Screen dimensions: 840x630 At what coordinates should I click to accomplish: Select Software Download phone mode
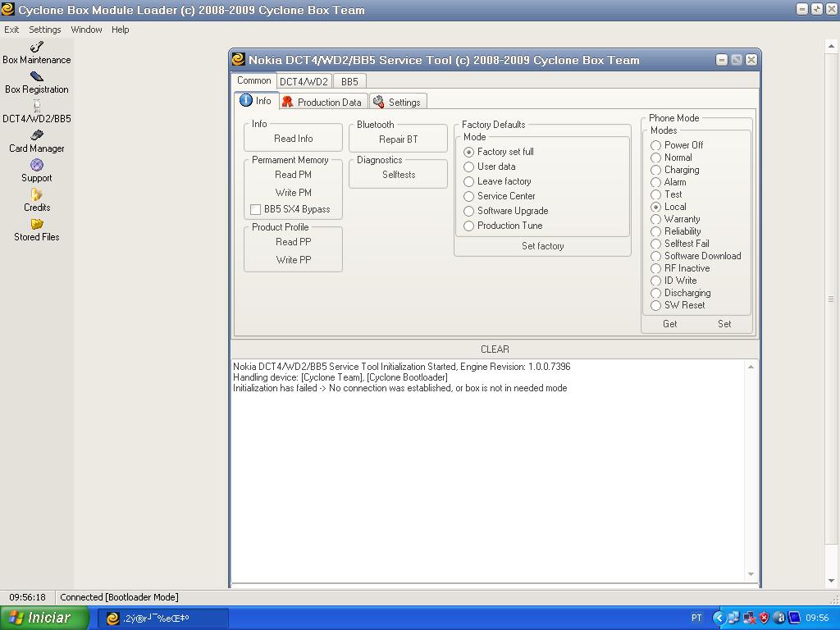point(655,256)
